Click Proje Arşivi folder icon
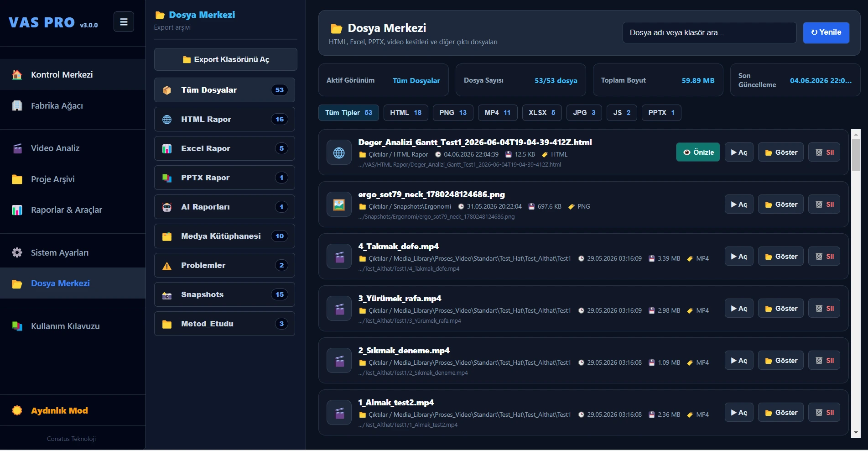 [x=17, y=179]
